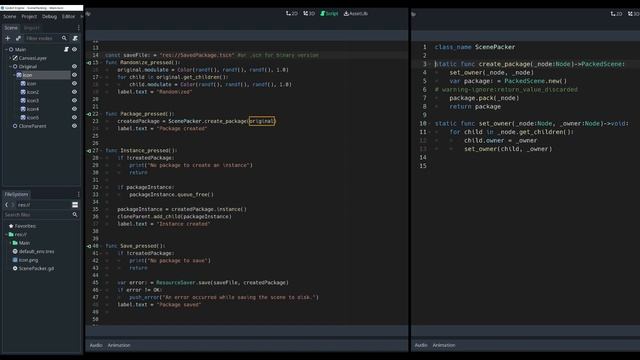Select Icon5 node in scene tree
The width and height of the screenshot is (640, 360).
(x=33, y=118)
